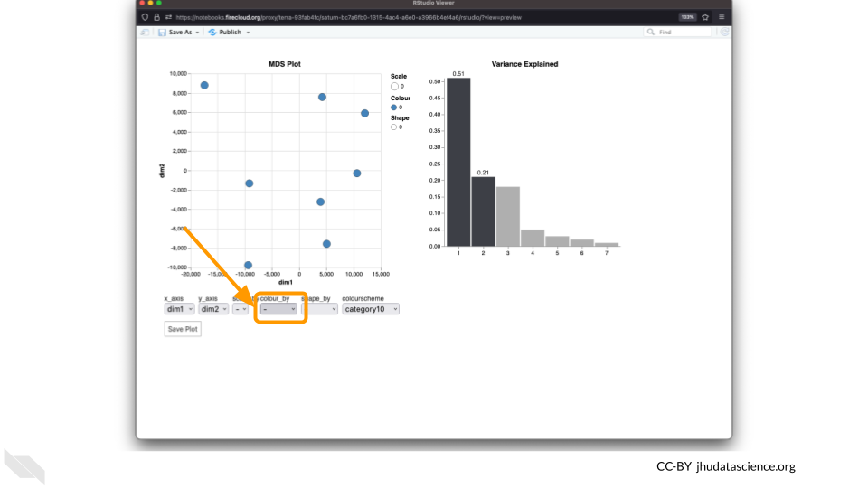Click the magnifier icon in Find field

(x=651, y=33)
